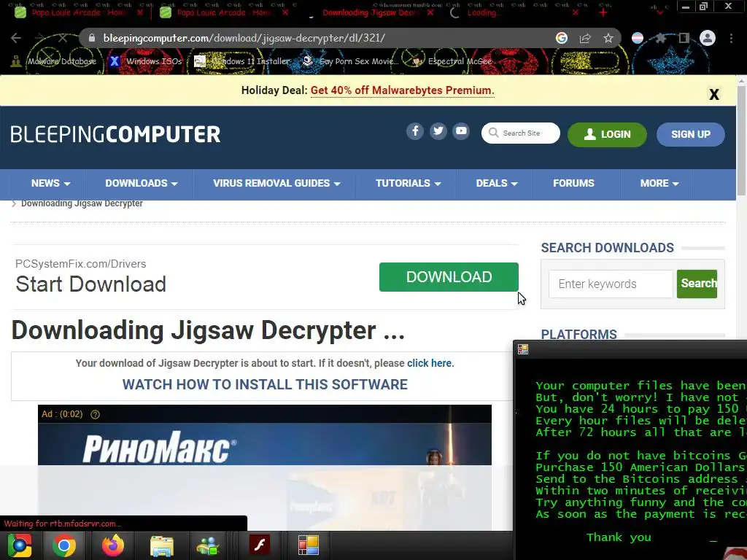This screenshot has height=560, width=747.
Task: Click the green LOGIN button
Action: coord(607,134)
